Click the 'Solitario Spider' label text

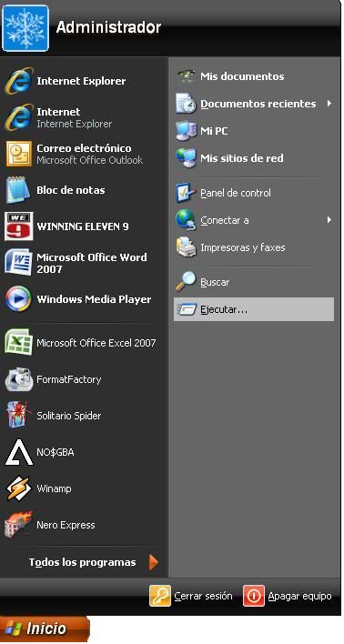click(68, 416)
